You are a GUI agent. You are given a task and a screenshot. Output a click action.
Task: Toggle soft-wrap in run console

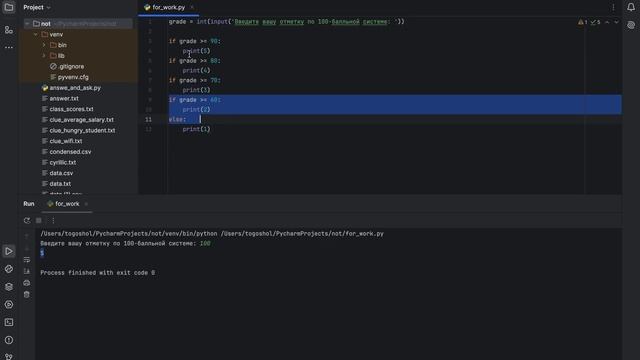point(27,260)
